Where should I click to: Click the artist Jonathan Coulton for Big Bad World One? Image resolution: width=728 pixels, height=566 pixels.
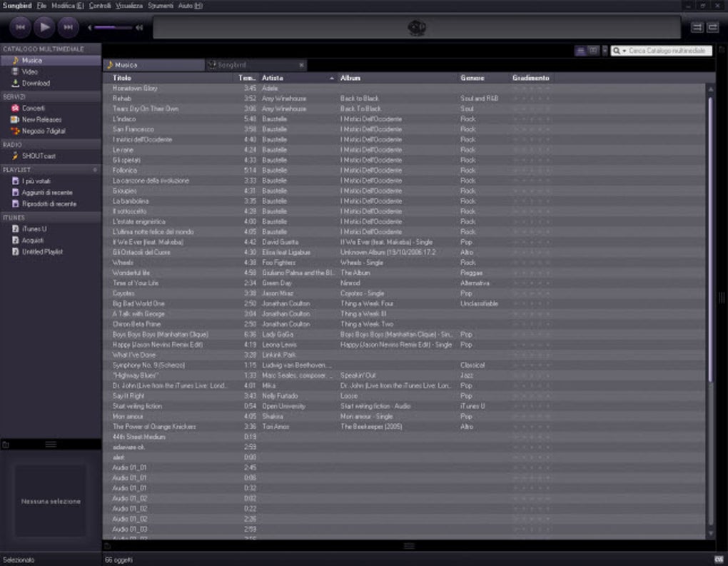point(286,303)
